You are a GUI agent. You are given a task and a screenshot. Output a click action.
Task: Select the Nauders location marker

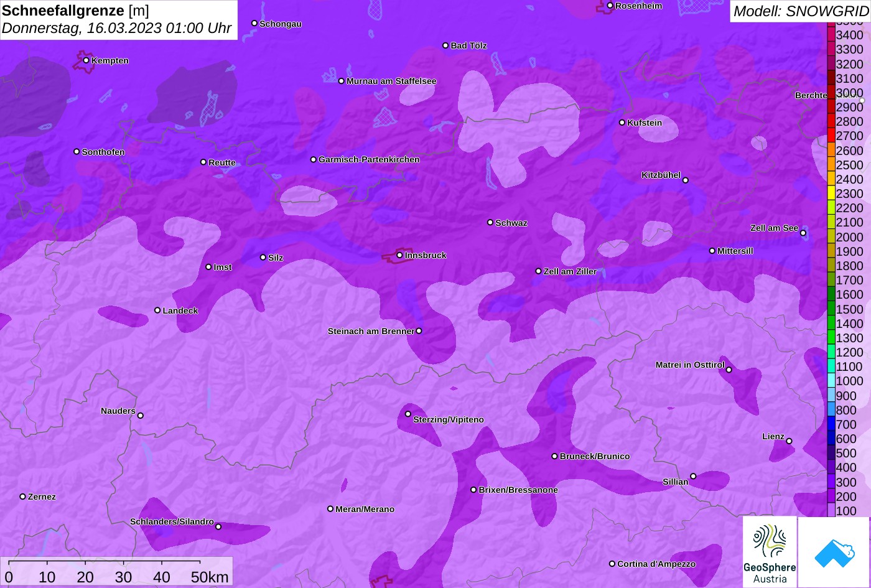pos(141,416)
